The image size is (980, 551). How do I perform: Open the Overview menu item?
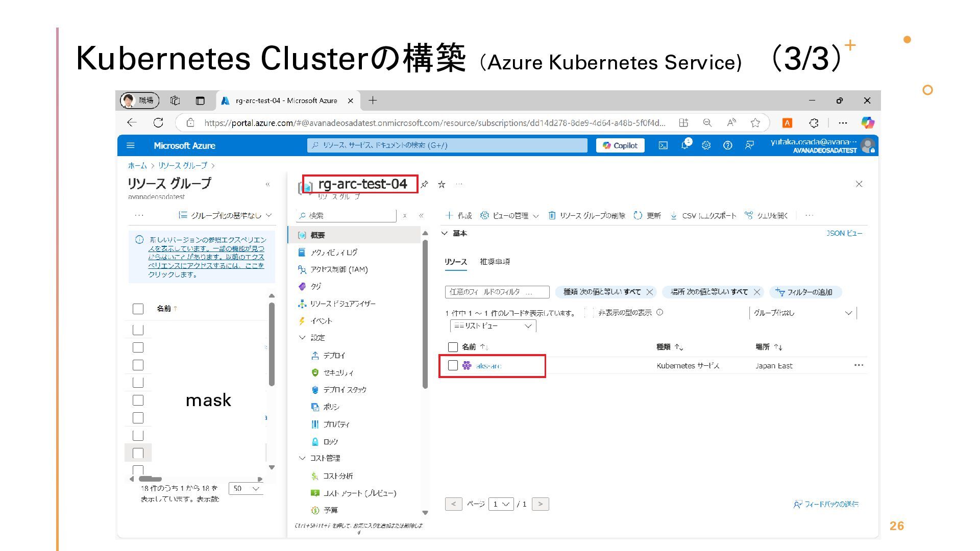354,235
